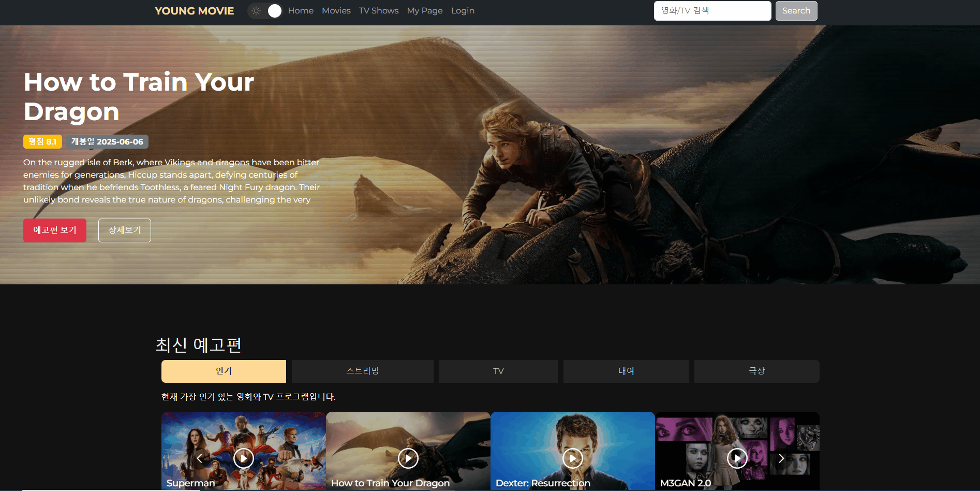Click the 평점 8.1 rating badge
980x491 pixels.
click(x=42, y=142)
